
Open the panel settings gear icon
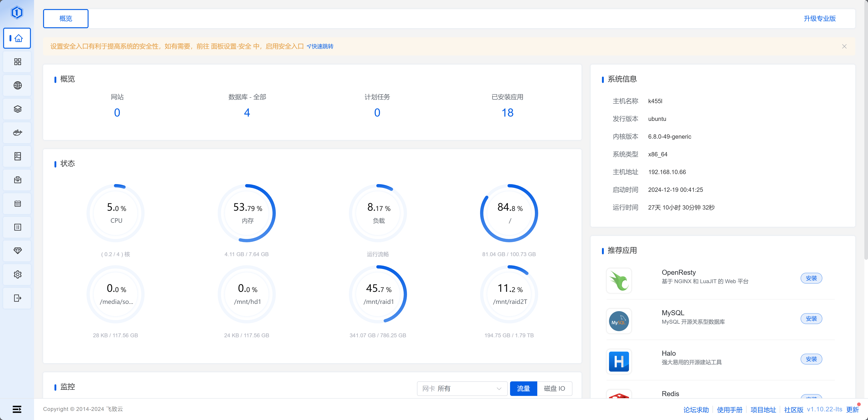[17, 274]
